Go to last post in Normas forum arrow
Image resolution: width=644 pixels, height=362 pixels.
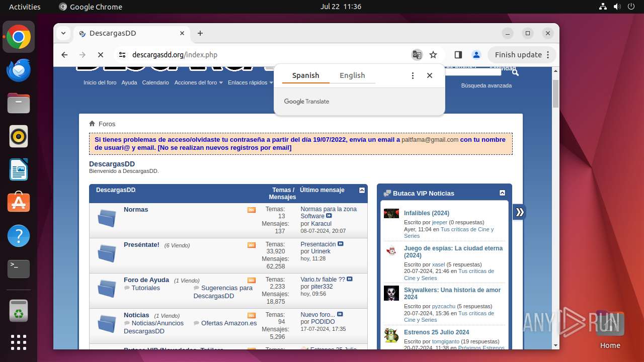(329, 216)
